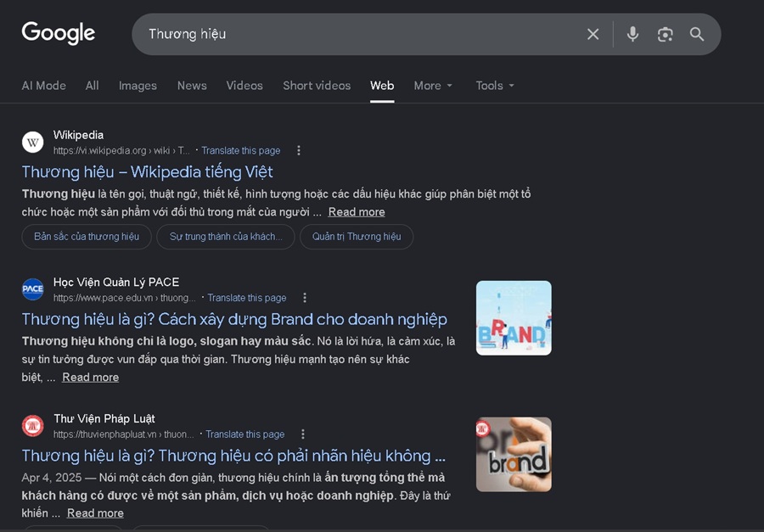The height and width of the screenshot is (532, 764).
Task: Click the Wikipedia favicon
Action: [x=32, y=143]
